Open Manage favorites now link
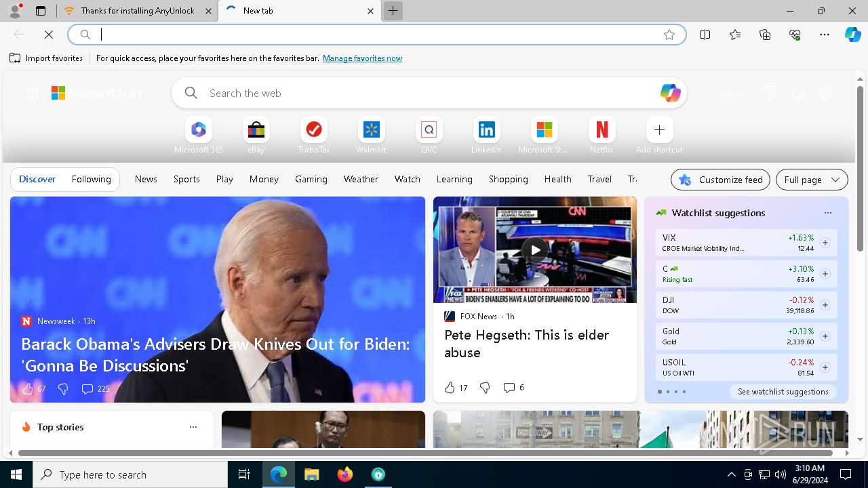 pos(362,58)
